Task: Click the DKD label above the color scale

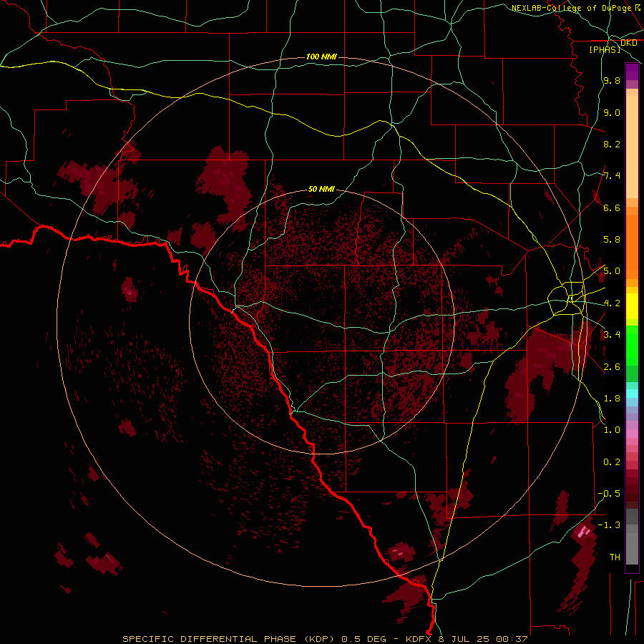Action: click(x=628, y=43)
